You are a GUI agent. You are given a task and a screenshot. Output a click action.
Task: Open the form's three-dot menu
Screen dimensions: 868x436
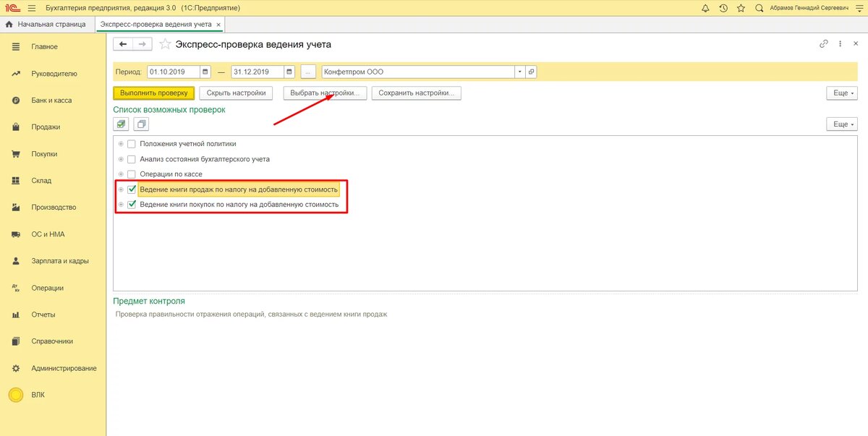[x=840, y=43]
